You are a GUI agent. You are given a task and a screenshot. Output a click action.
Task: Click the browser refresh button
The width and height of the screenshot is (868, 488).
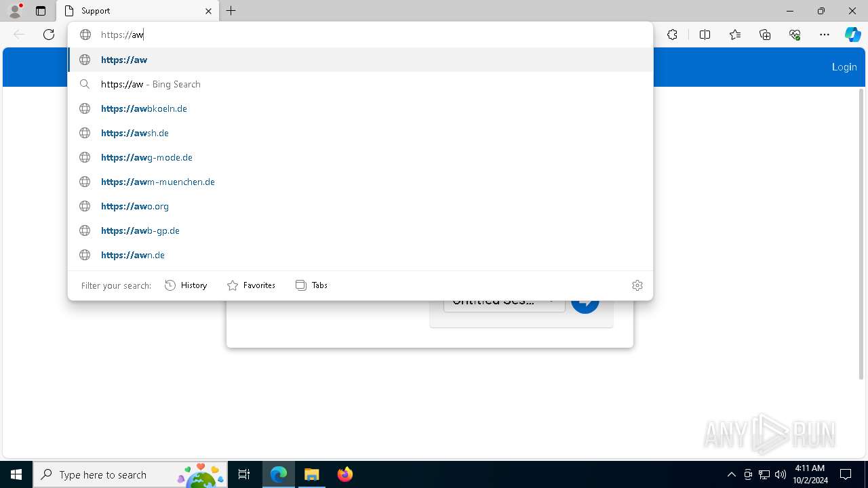click(49, 35)
